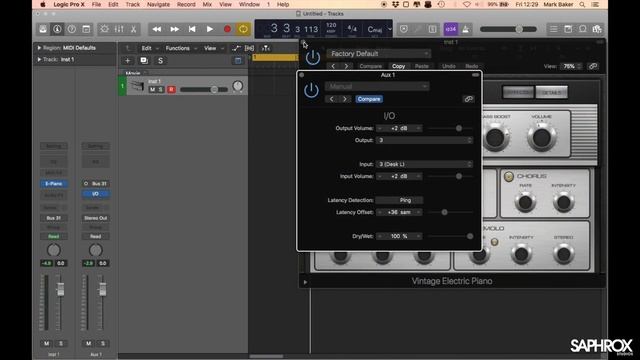Open the Track menu in menu bar
Viewport: 640px width, 360px height.
(x=133, y=4)
